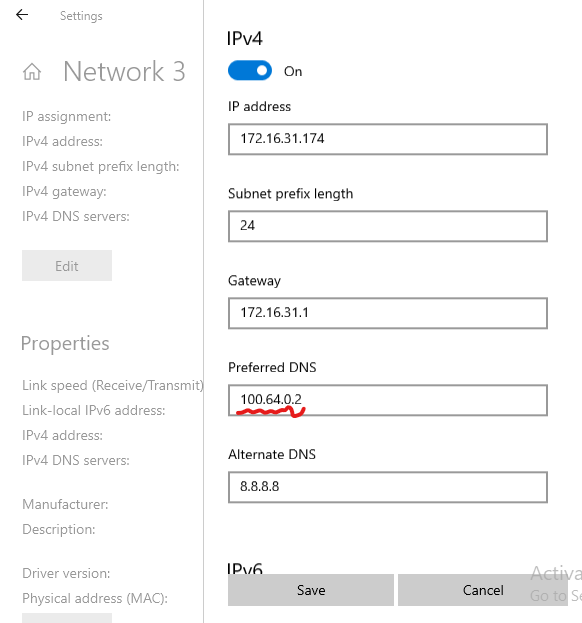This screenshot has height=623, width=582.
Task: Focus the Subnet prefix length field
Action: [388, 226]
